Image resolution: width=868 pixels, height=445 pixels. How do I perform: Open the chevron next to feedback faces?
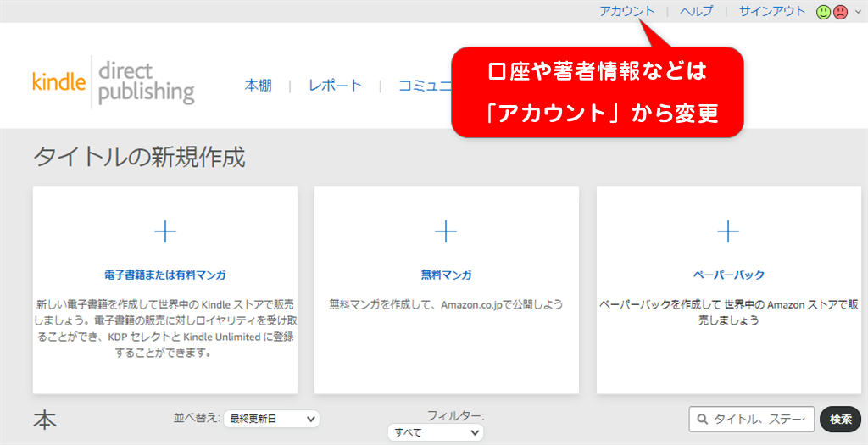(x=858, y=12)
